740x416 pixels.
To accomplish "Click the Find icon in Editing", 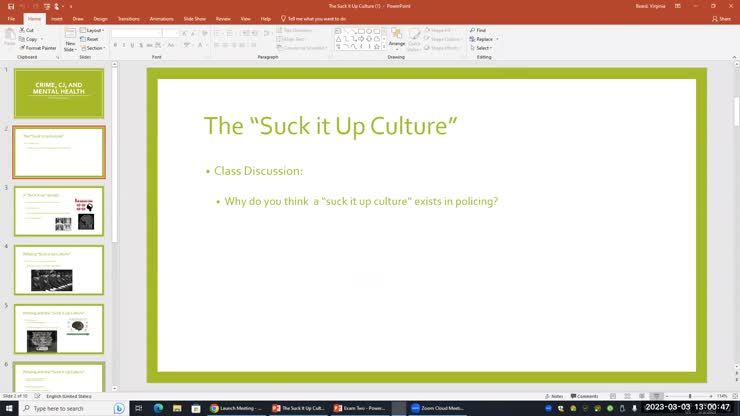I will click(x=479, y=30).
